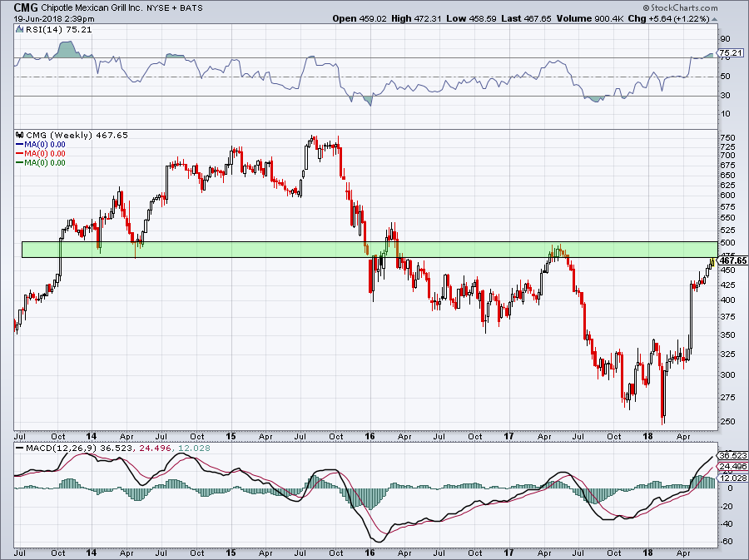Click year 16 on the price chart time axis

point(370,436)
